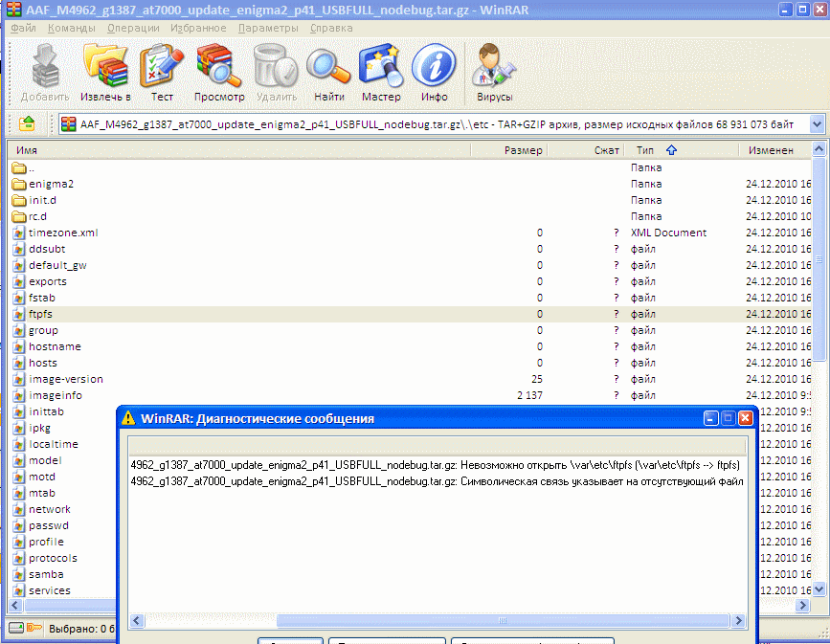Minimize the diagnostic messages dialog
Image resolution: width=830 pixels, height=644 pixels.
[711, 418]
